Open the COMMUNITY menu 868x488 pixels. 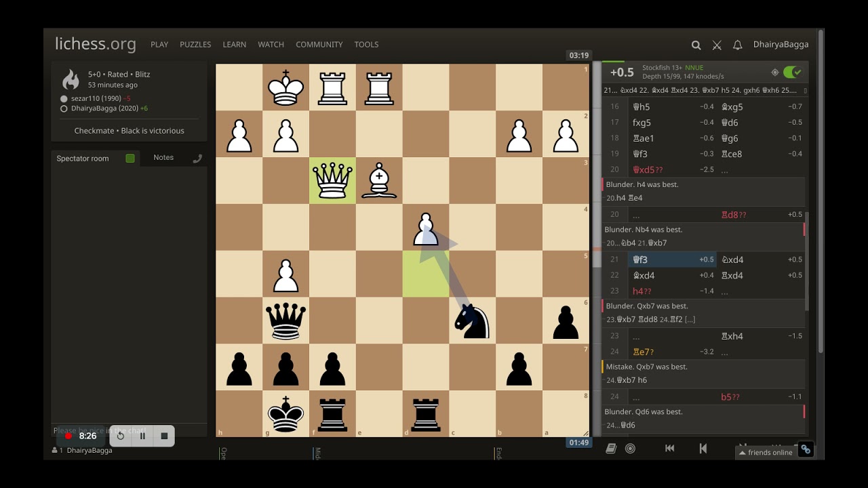[x=319, y=45]
